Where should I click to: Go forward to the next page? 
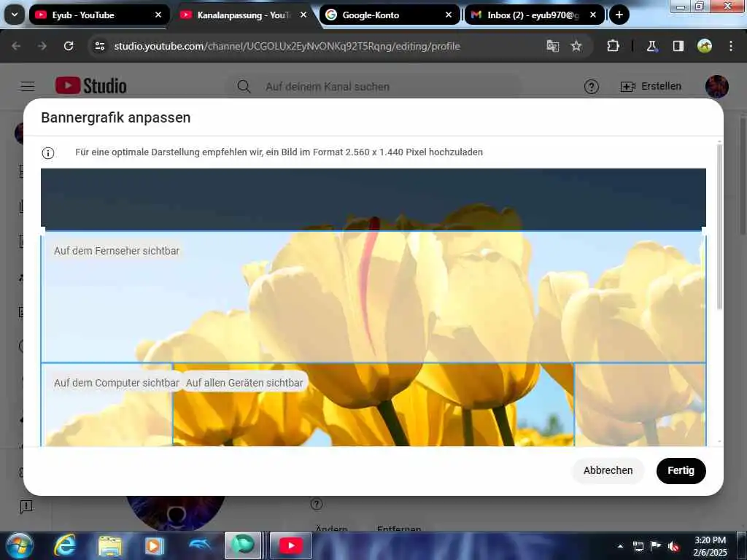[x=42, y=46]
